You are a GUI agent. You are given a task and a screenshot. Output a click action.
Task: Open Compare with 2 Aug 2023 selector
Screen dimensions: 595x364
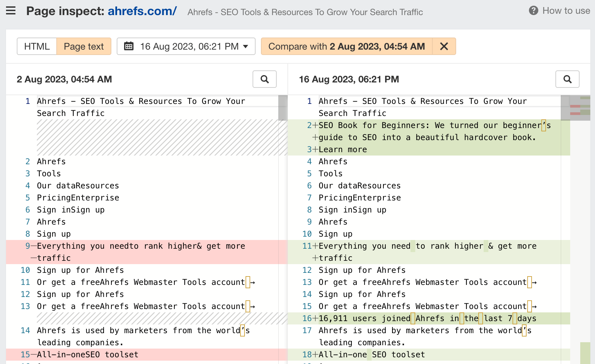click(346, 46)
